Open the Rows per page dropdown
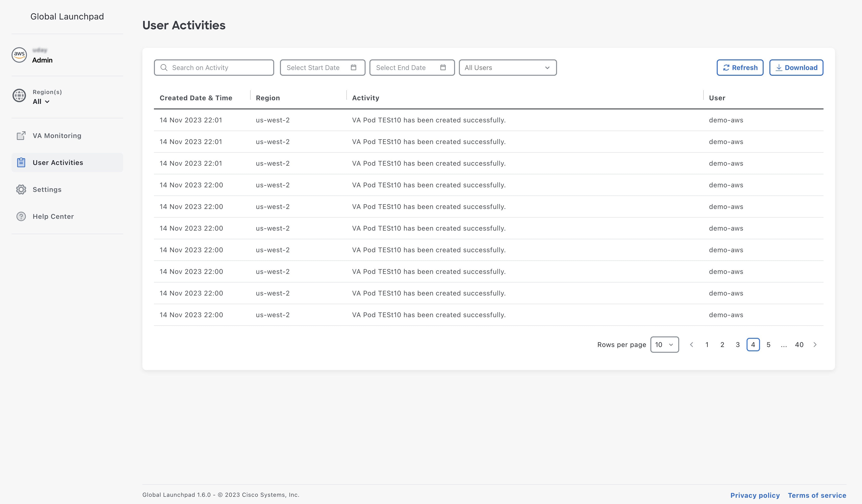The height and width of the screenshot is (504, 862). (664, 345)
